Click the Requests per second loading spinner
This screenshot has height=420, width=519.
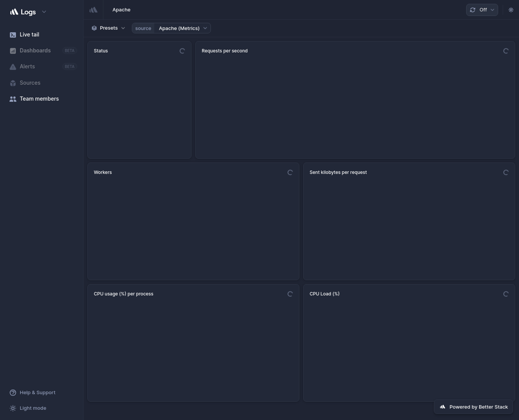click(505, 50)
